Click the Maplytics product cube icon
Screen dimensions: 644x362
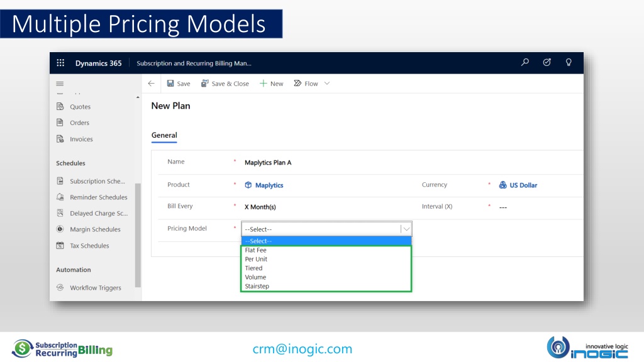click(248, 185)
